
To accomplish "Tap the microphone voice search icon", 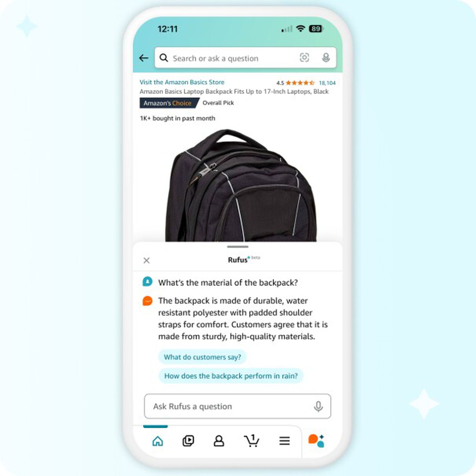I will tap(326, 58).
